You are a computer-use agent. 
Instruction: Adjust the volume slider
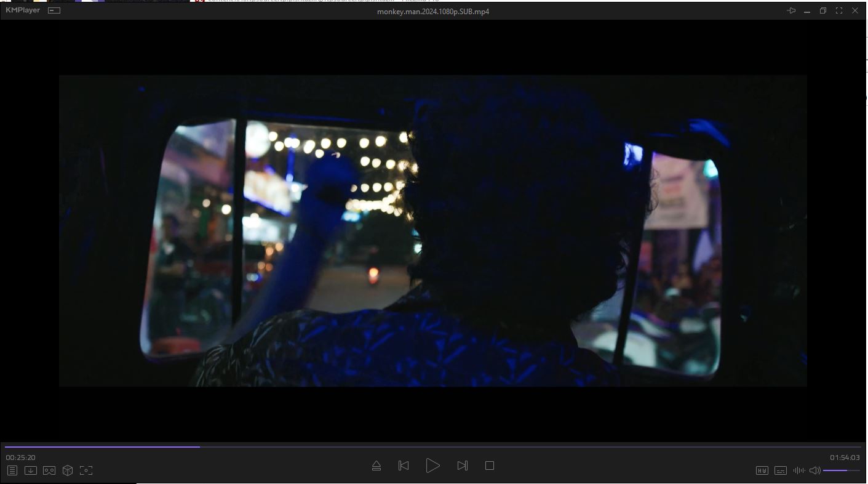pyautogui.click(x=841, y=470)
